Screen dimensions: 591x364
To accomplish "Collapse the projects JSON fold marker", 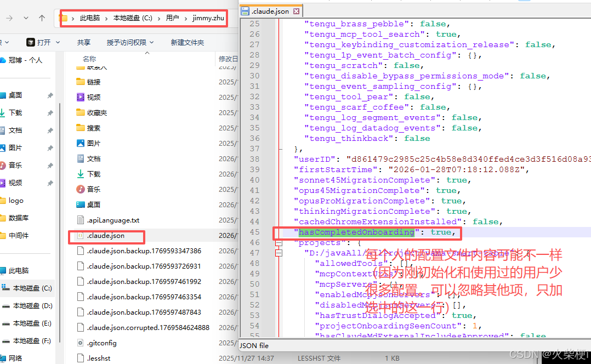I will click(279, 243).
